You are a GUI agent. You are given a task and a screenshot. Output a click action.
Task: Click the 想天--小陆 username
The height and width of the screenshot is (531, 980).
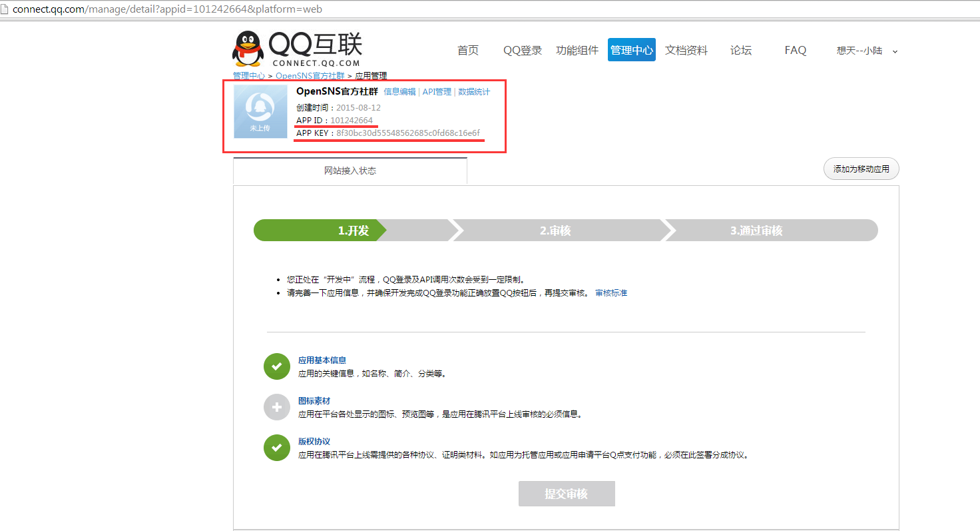(859, 51)
